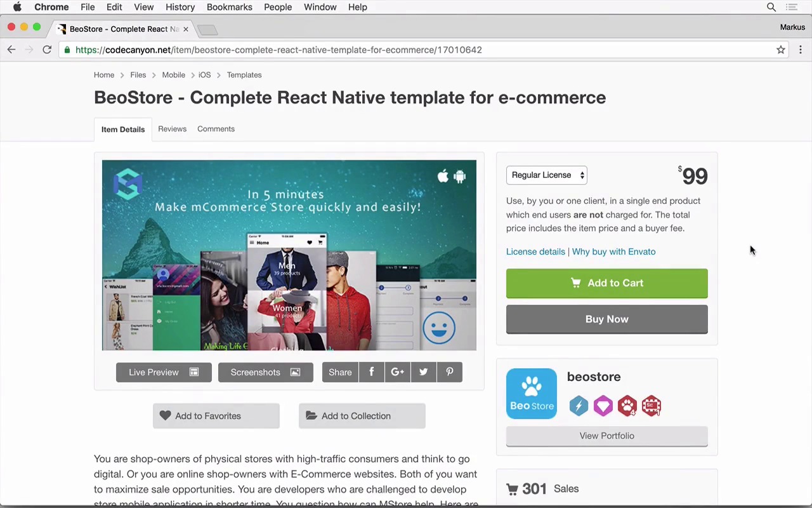Screen dimensions: 812x508
Task: Click the beostore author avatar
Action: [532, 394]
